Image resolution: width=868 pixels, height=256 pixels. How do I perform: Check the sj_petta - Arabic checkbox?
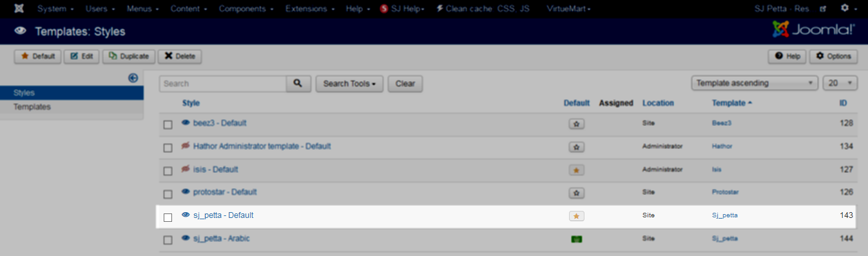[x=168, y=241]
